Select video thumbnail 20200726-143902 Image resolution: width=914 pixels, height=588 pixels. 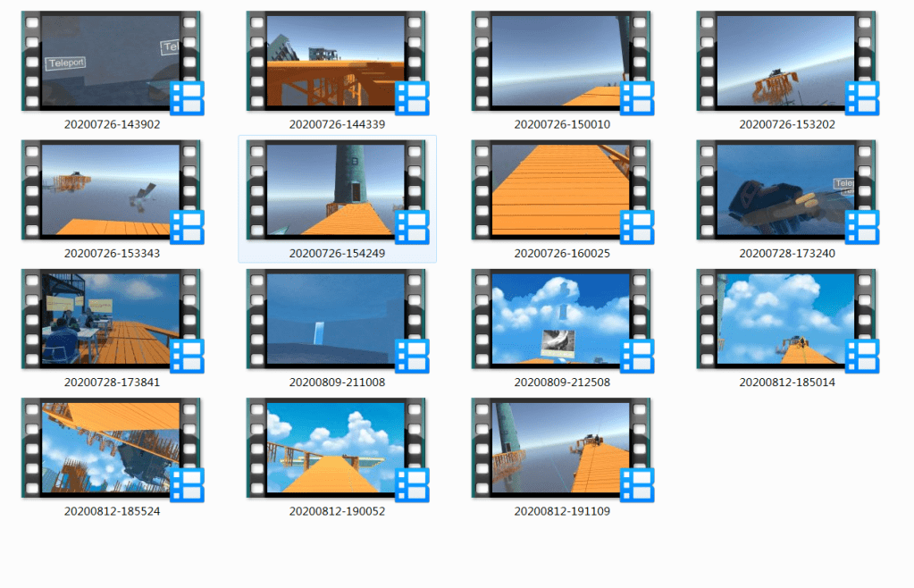pyautogui.click(x=112, y=62)
